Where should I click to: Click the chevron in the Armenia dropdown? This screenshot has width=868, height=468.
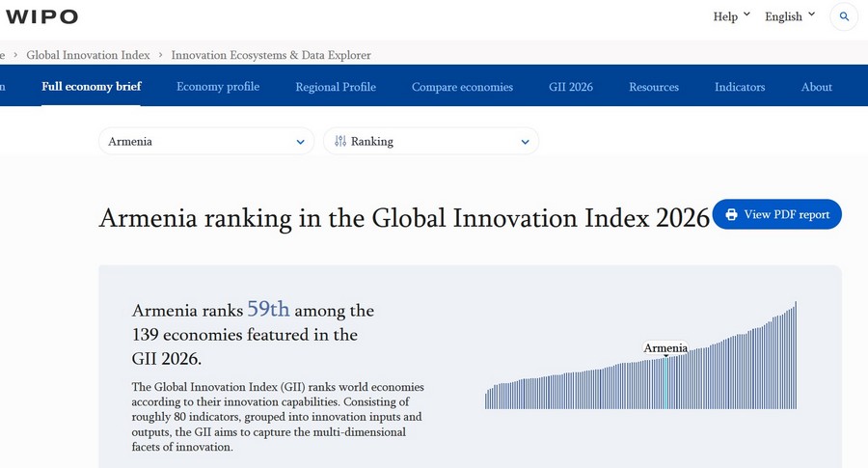coord(300,142)
